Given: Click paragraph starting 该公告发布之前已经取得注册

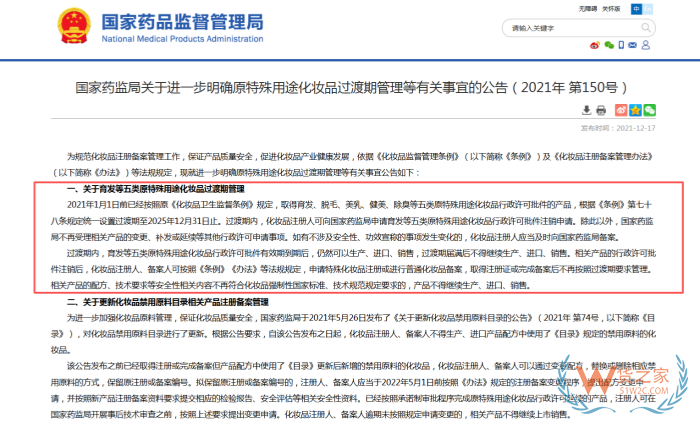Looking at the screenshot, I should 353,390.
